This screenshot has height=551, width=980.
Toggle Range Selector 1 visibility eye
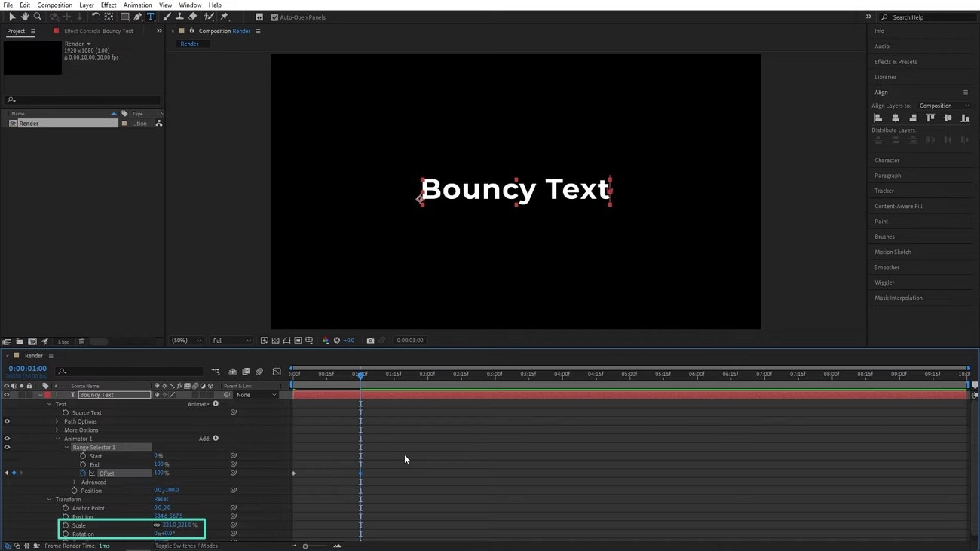(x=7, y=448)
